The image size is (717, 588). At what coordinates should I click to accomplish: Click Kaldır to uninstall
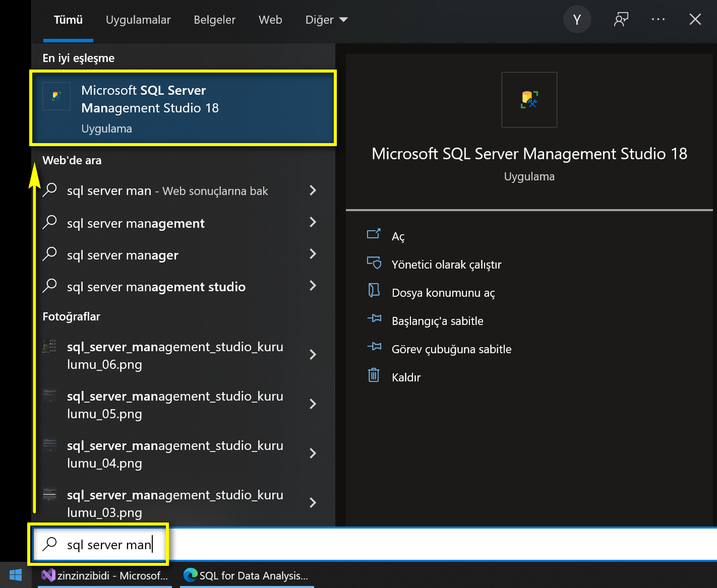[x=406, y=377]
